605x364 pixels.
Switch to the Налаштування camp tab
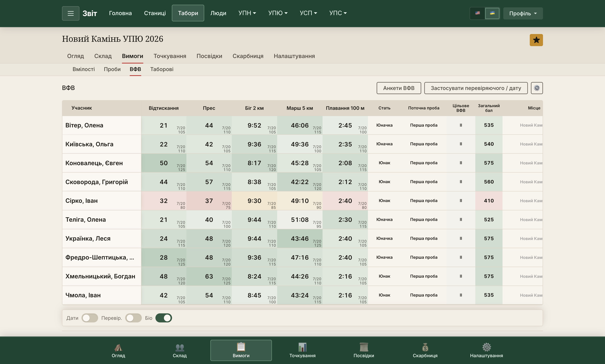point(294,56)
